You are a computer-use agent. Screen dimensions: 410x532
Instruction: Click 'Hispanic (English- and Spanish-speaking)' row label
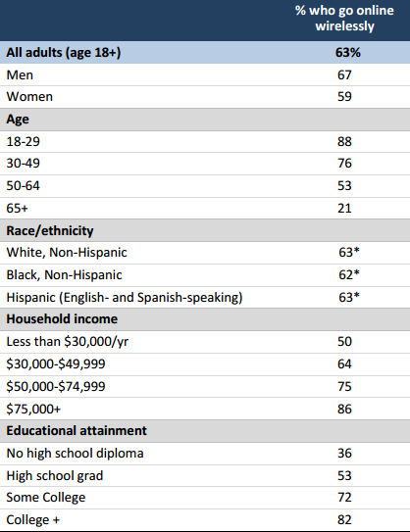(125, 298)
